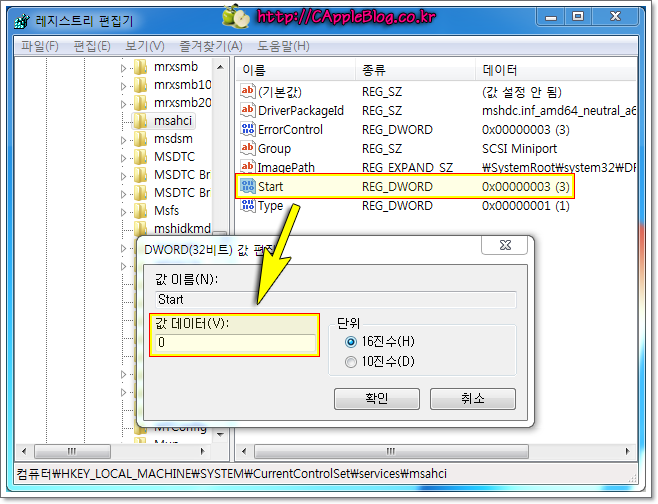
Task: Open the 즐겨찾기(A) menu
Action: click(211, 46)
